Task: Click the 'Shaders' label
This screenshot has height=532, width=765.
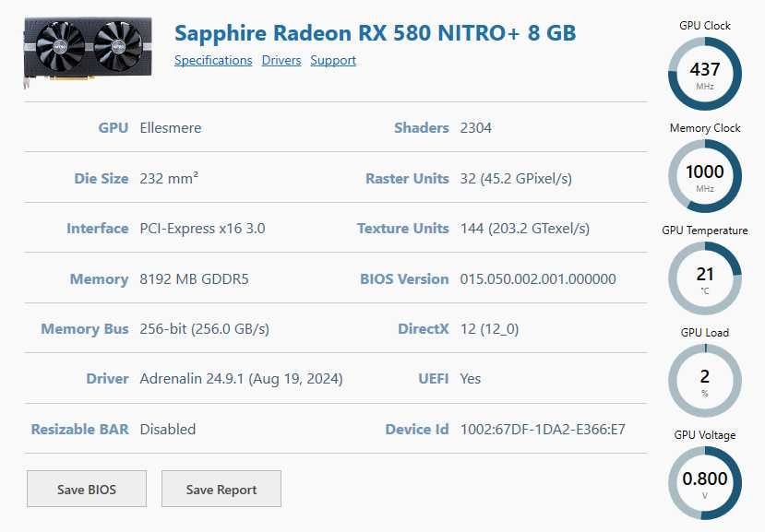Action: pyautogui.click(x=422, y=128)
